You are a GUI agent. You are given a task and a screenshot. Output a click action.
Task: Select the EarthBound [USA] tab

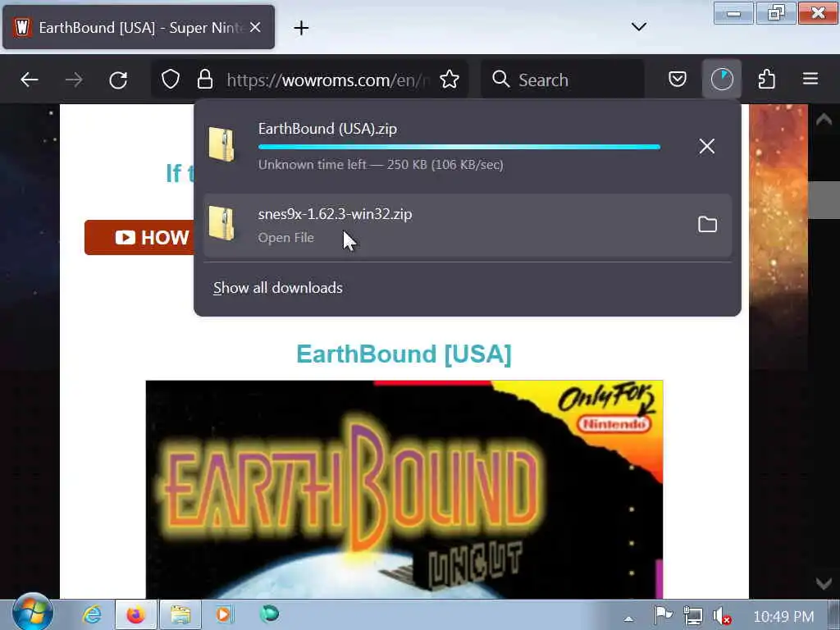tap(139, 27)
